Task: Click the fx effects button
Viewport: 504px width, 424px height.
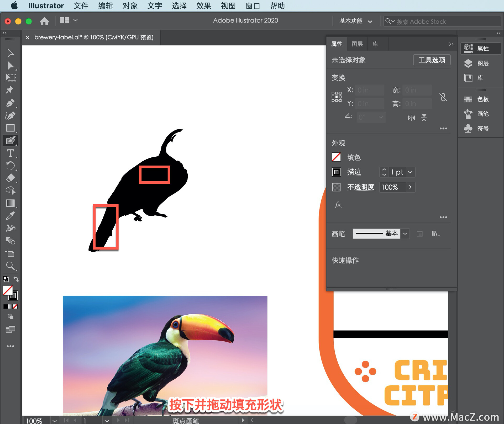Action: point(338,205)
